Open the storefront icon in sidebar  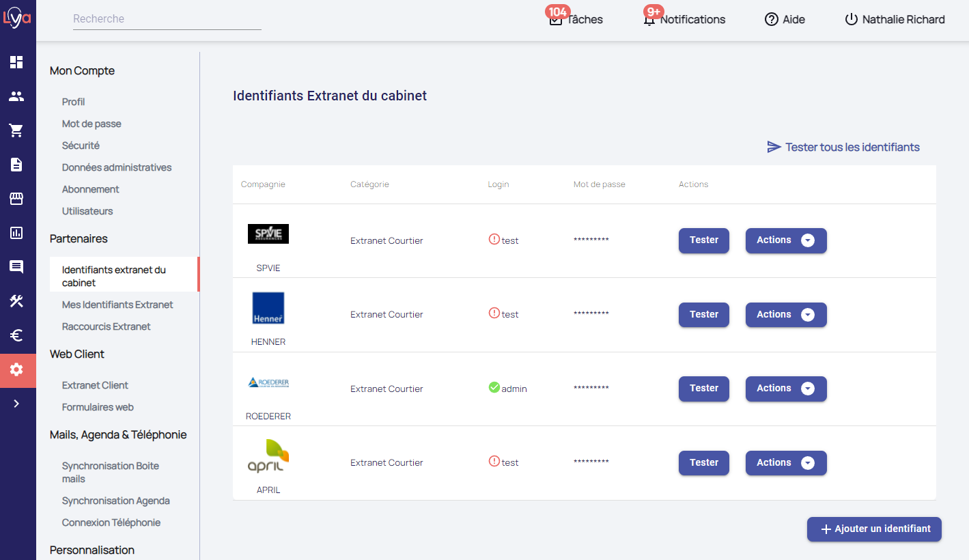(16, 199)
